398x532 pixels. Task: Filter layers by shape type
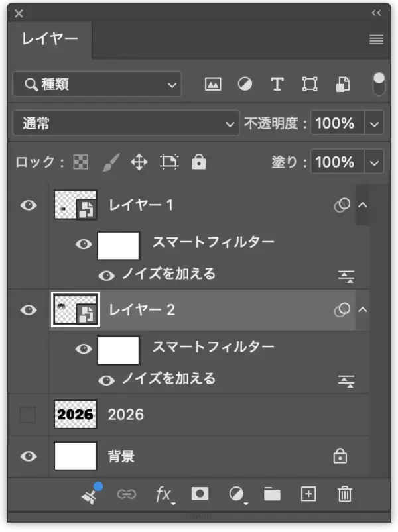(x=310, y=83)
